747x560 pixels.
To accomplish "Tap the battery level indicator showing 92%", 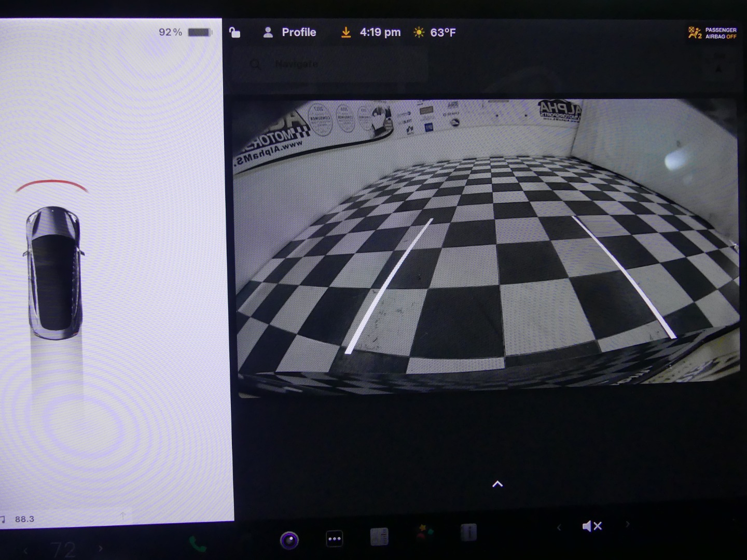I will 185,32.
